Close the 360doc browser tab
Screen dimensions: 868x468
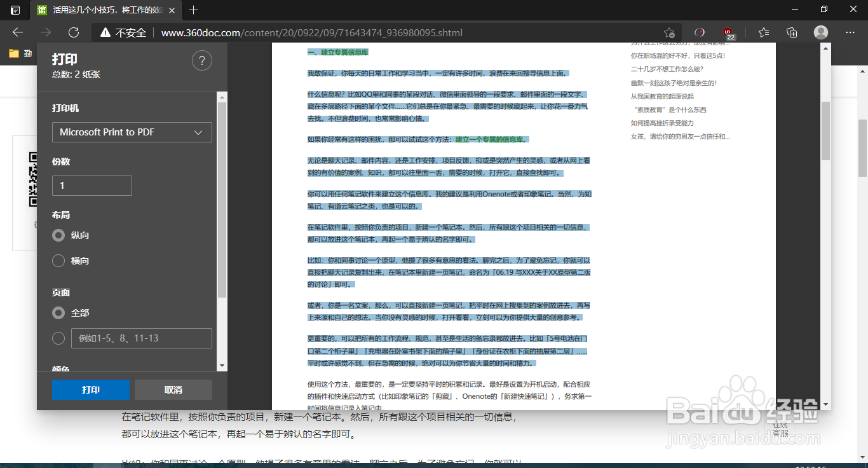tap(172, 10)
